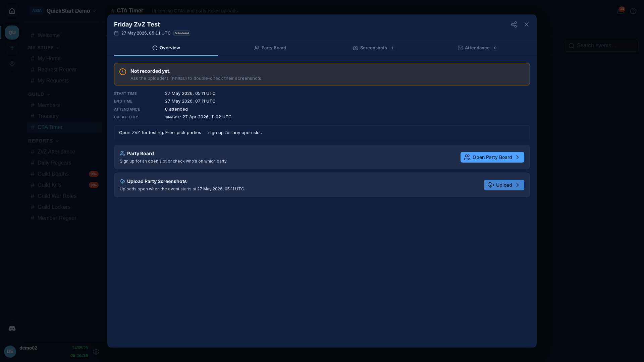The height and width of the screenshot is (362, 644).
Task: Click the Upload button
Action: [504, 185]
